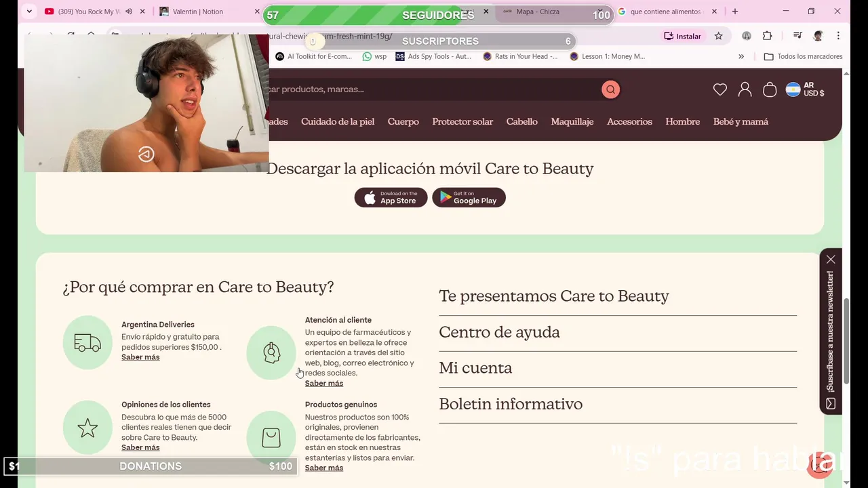Screen dimensions: 868x488
Task: Close the You Rock My World tab
Action: tap(142, 12)
